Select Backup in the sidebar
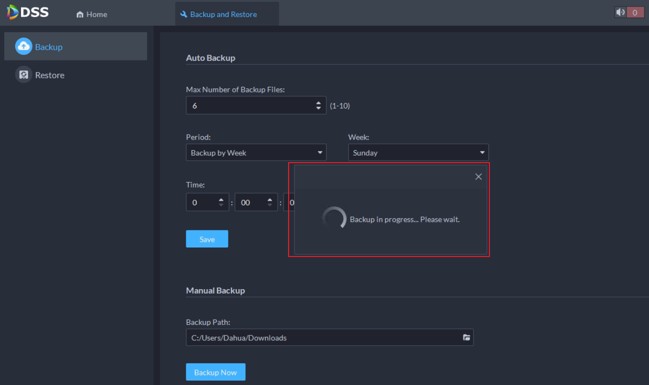The height and width of the screenshot is (385, 649). (x=75, y=46)
